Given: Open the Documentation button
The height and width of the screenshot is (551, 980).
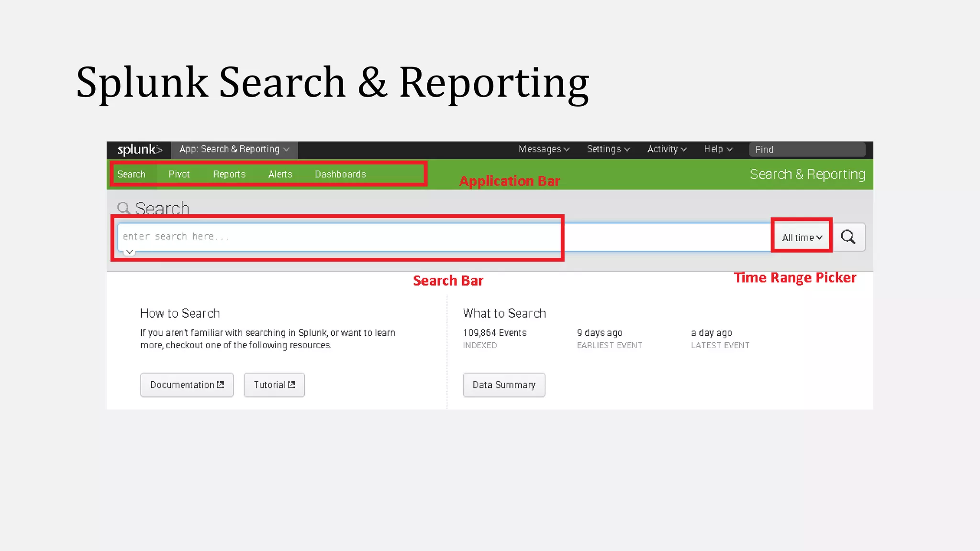Looking at the screenshot, I should coord(187,385).
